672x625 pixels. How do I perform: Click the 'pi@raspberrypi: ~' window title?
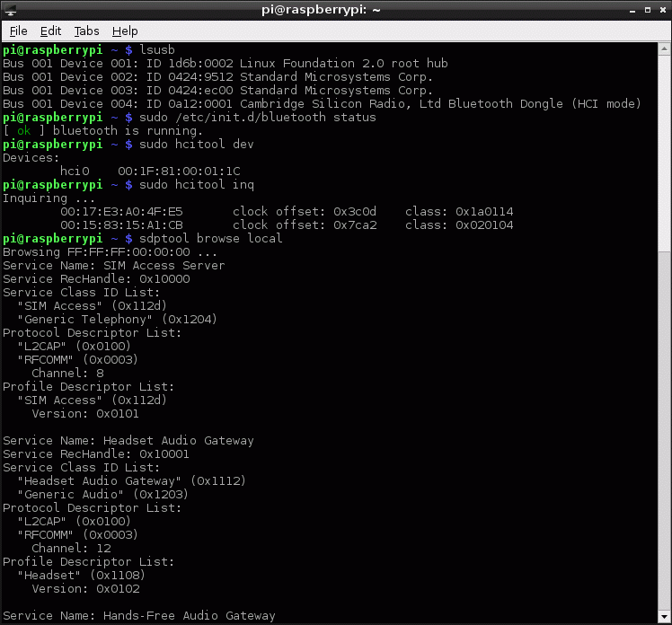[x=335, y=10]
